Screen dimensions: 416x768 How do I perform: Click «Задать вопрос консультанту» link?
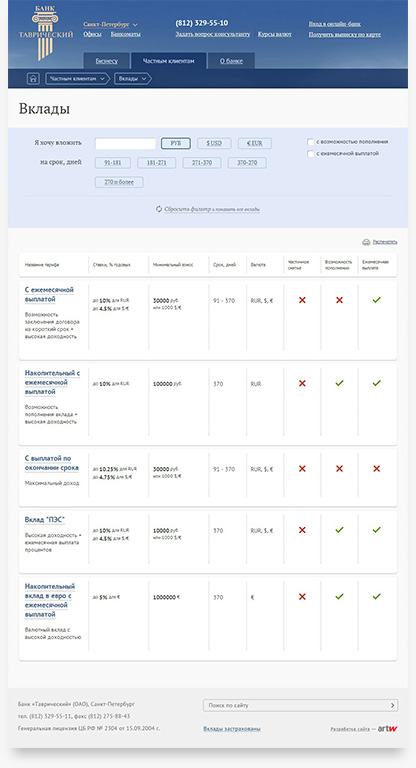tap(213, 34)
